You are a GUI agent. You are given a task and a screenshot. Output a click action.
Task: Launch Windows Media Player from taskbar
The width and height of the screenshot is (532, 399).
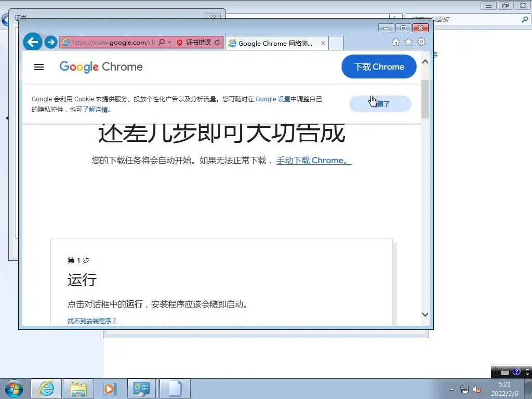click(x=110, y=389)
